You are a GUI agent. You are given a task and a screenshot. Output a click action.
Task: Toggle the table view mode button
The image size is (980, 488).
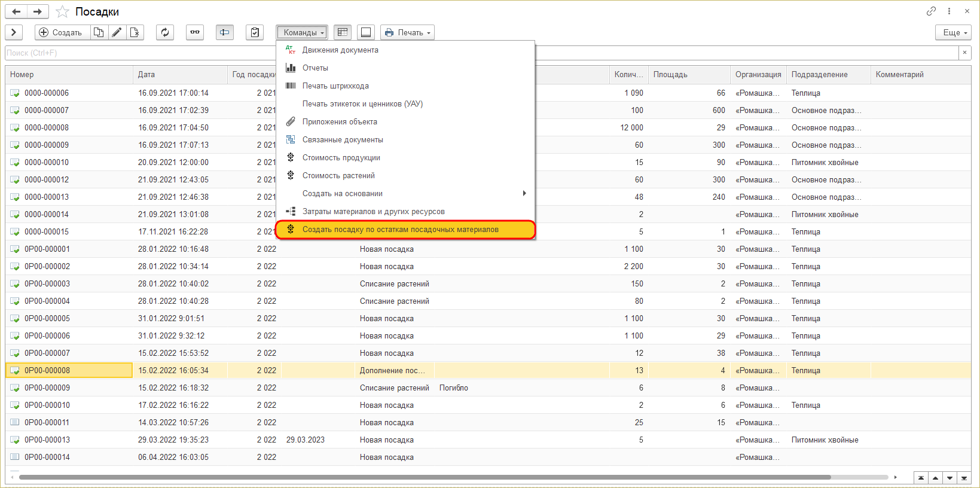click(343, 32)
